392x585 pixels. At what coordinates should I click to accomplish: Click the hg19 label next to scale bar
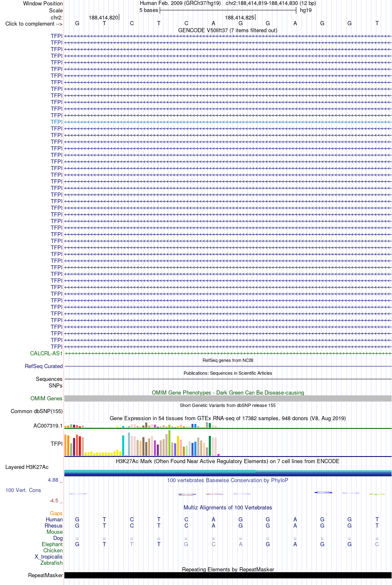pyautogui.click(x=306, y=10)
